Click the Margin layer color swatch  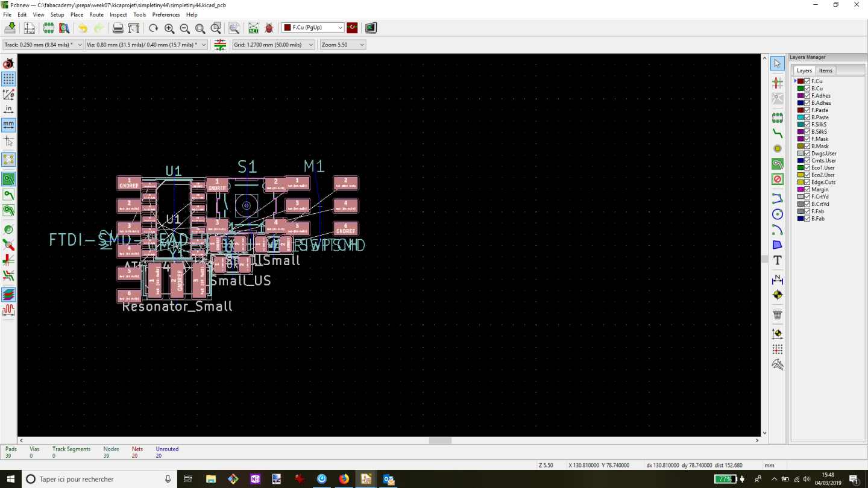(x=800, y=190)
